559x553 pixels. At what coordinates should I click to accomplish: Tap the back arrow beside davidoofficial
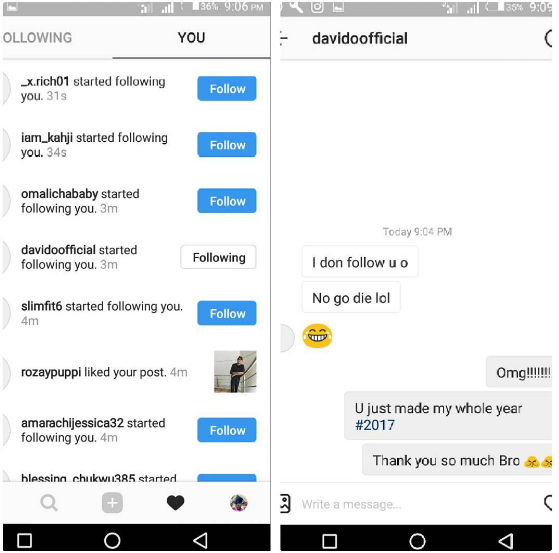[x=284, y=38]
